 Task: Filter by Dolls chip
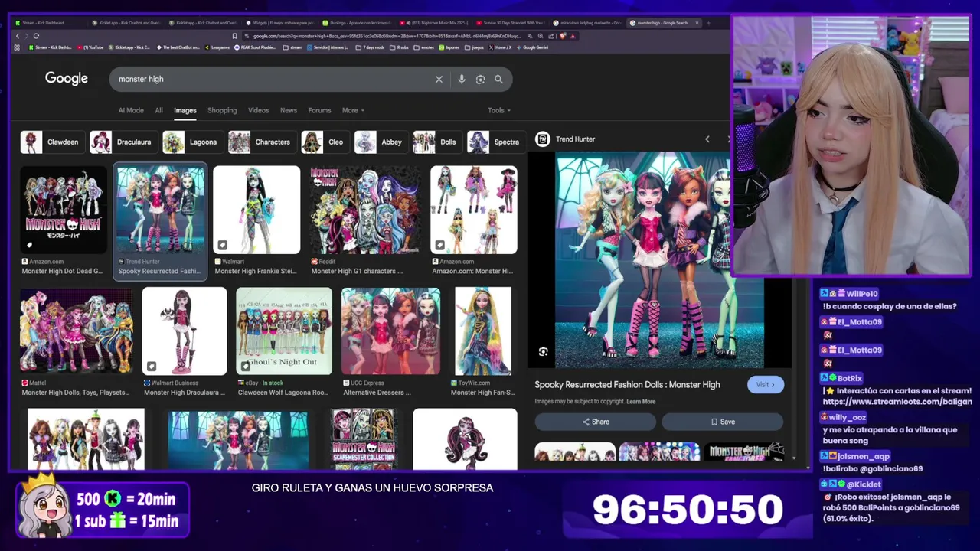pyautogui.click(x=436, y=142)
